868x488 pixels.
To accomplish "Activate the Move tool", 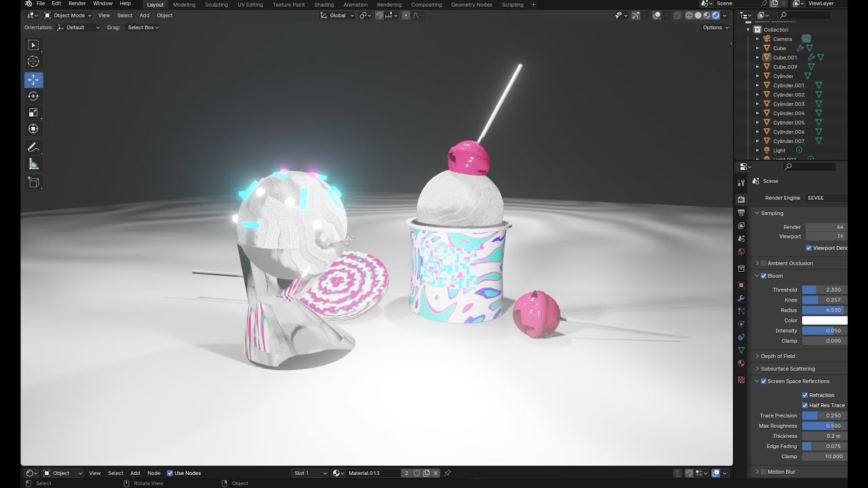I will pyautogui.click(x=33, y=80).
